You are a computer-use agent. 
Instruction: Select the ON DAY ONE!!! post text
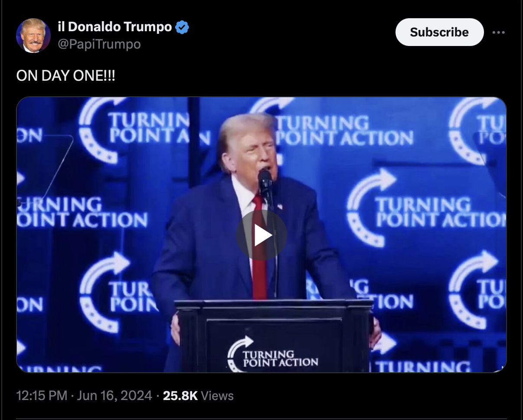coord(66,75)
